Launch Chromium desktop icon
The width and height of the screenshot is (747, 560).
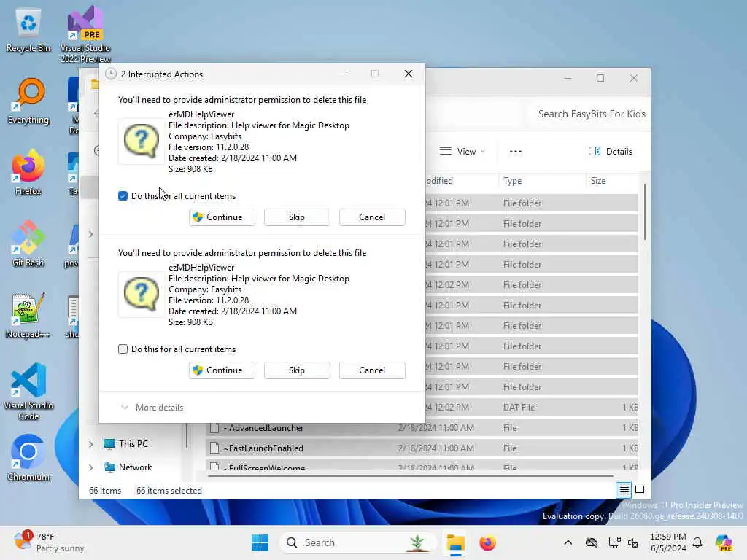click(28, 458)
